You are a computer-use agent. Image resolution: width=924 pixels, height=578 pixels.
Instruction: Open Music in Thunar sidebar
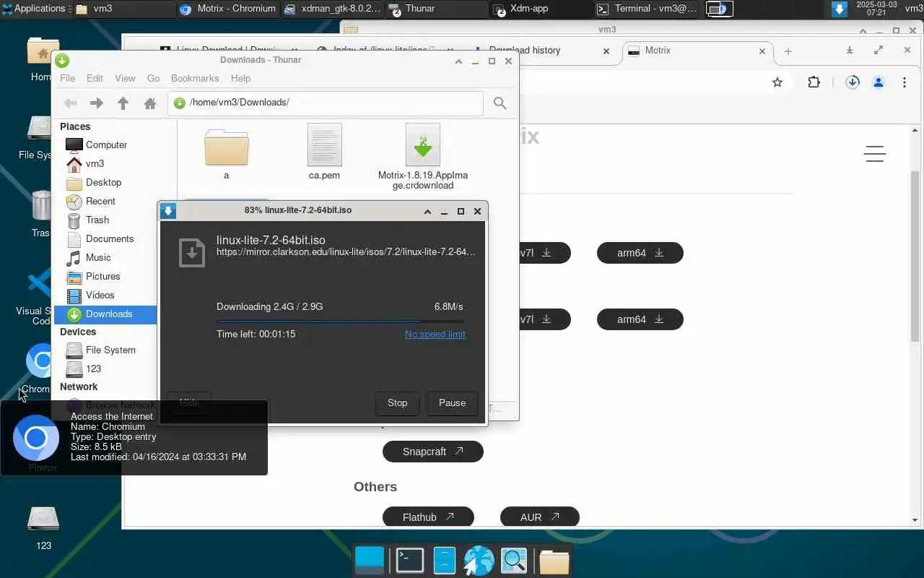[x=98, y=257]
